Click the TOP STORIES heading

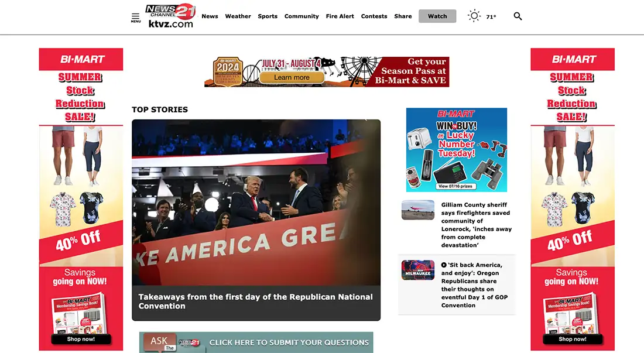pos(160,109)
